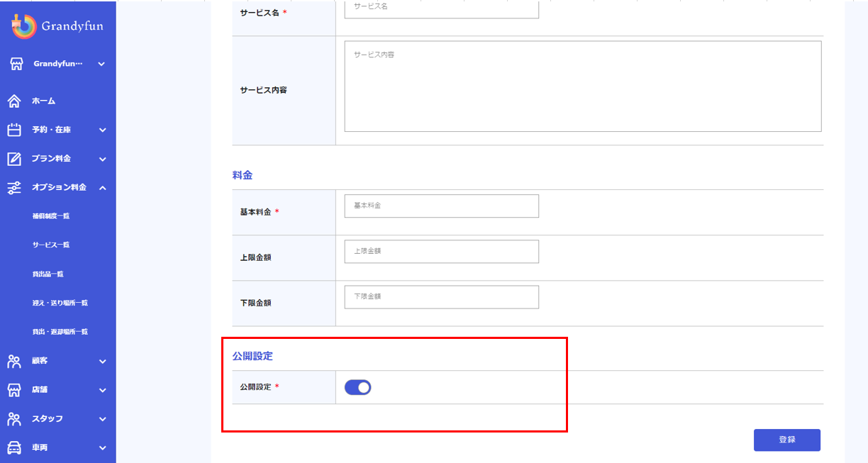The height and width of the screenshot is (463, 868).
Task: Click the 予約・在庫 calendar icon
Action: (14, 130)
